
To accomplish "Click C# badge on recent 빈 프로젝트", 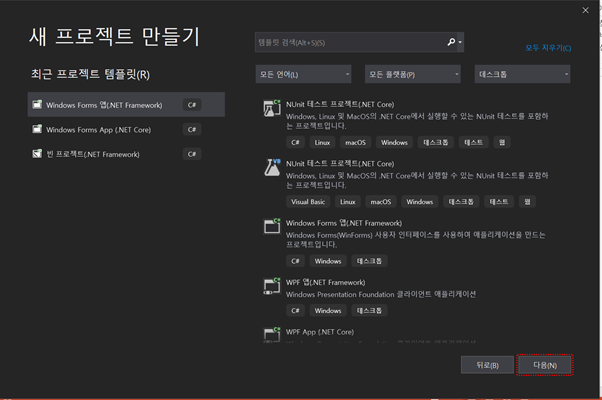I will pos(192,154).
